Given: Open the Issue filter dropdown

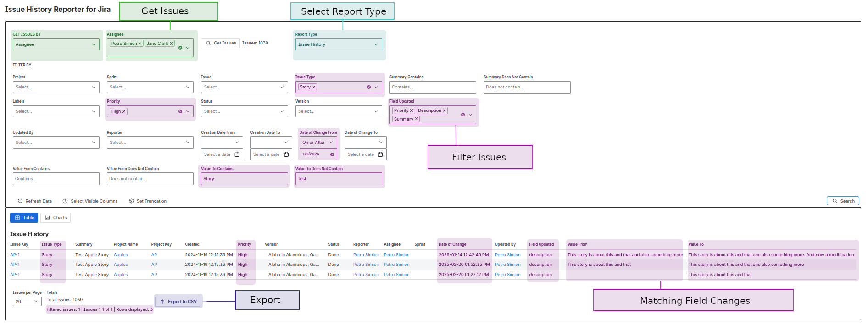Looking at the screenshot, I should point(244,87).
